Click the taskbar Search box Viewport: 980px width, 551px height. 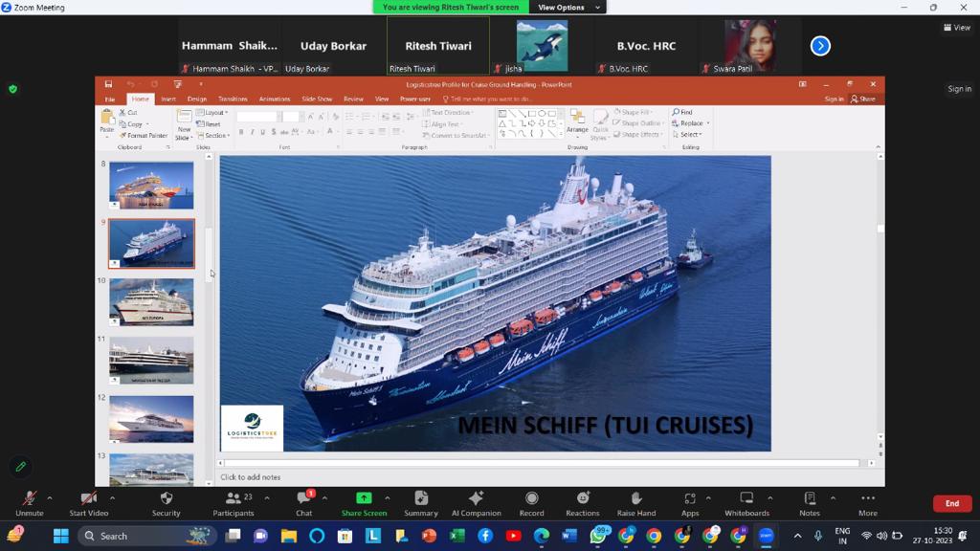point(146,536)
